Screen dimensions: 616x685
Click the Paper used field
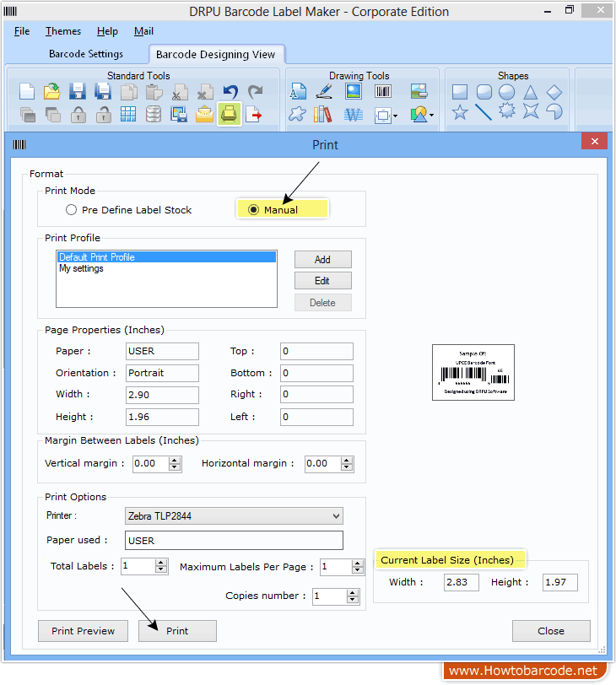tap(234, 541)
